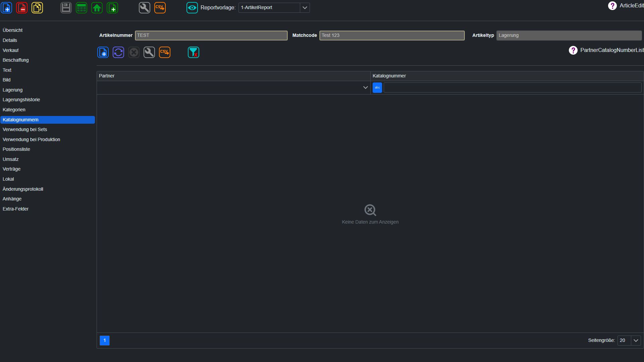This screenshot has height=362, width=644.
Task: Click the abc filter mode button
Action: pos(377,87)
